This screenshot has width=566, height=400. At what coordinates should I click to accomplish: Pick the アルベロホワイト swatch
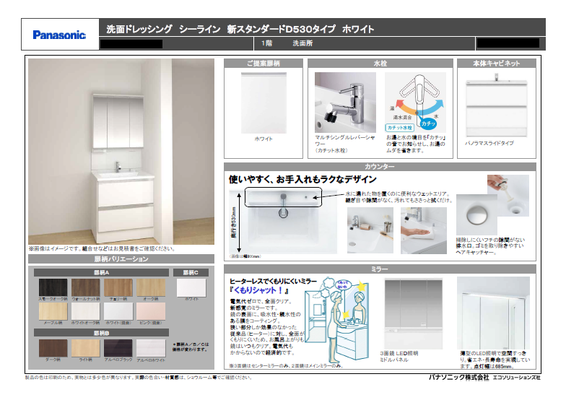151,348
